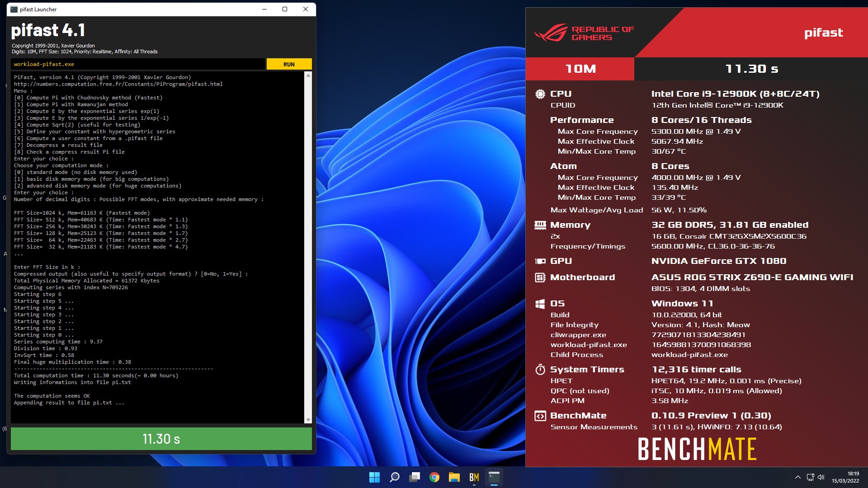868x488 pixels.
Task: Click '32 GB DDR5, 31.81 GB enabled' text
Action: coord(730,225)
